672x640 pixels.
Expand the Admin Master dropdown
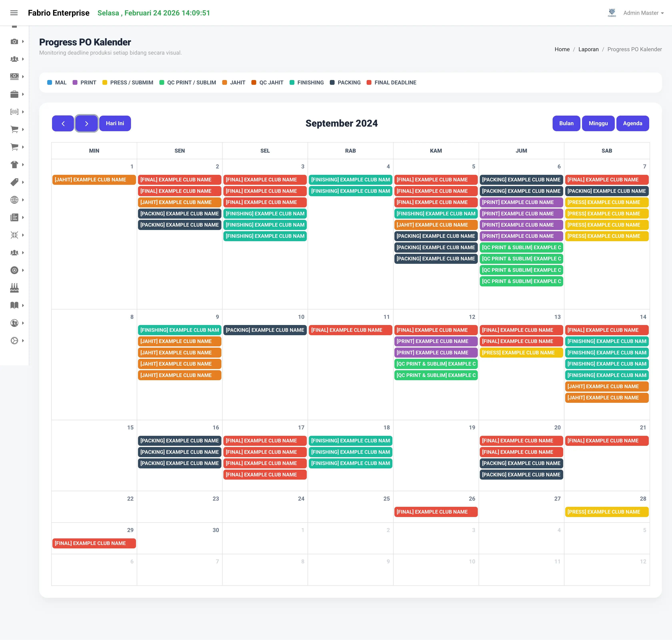(x=643, y=13)
